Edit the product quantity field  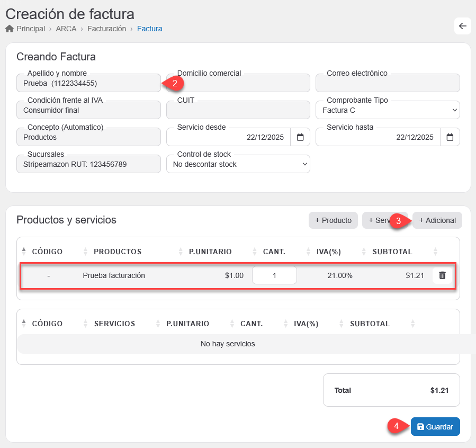click(274, 275)
